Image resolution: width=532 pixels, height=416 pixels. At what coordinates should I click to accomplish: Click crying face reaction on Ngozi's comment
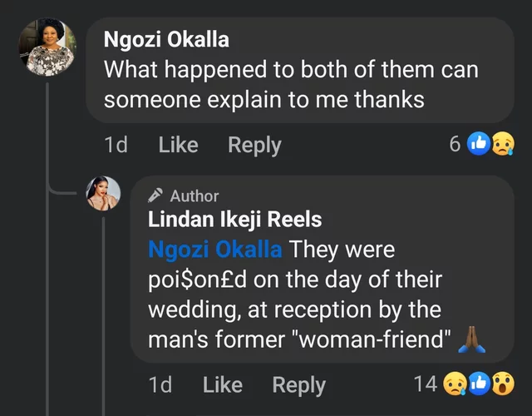pos(501,144)
